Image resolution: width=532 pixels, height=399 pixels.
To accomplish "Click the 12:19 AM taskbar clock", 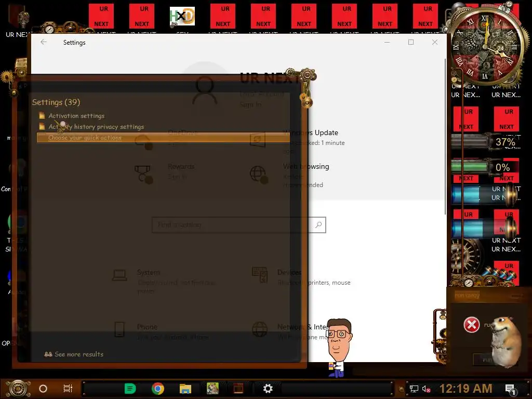I will point(466,389).
